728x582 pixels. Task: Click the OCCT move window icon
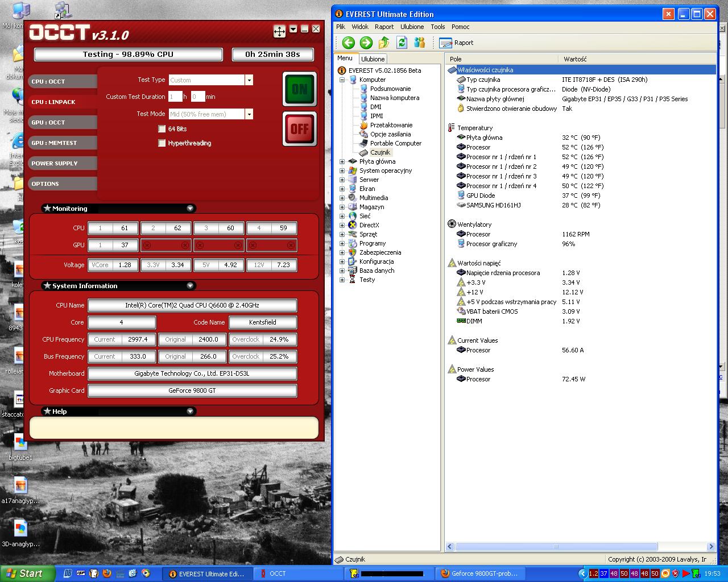tap(279, 31)
